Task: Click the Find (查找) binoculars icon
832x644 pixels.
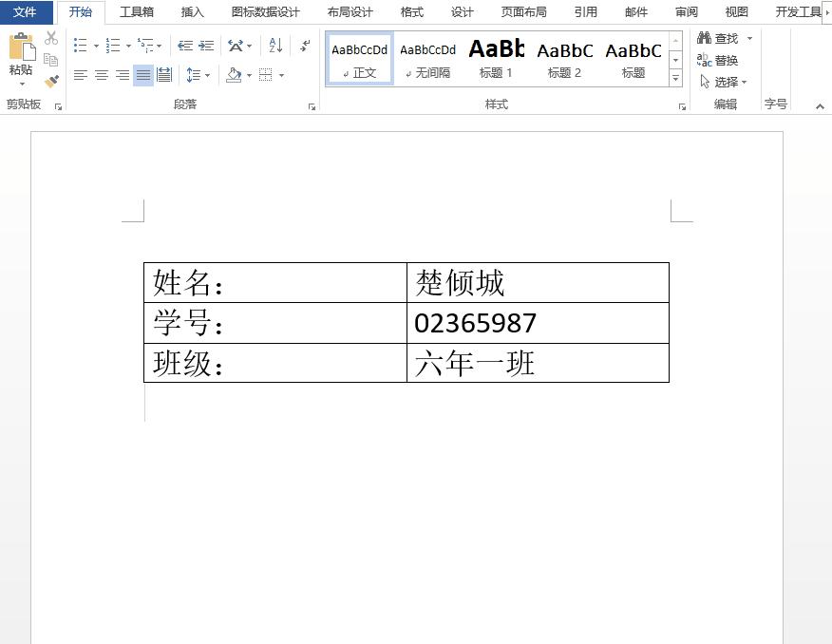Action: 703,38
